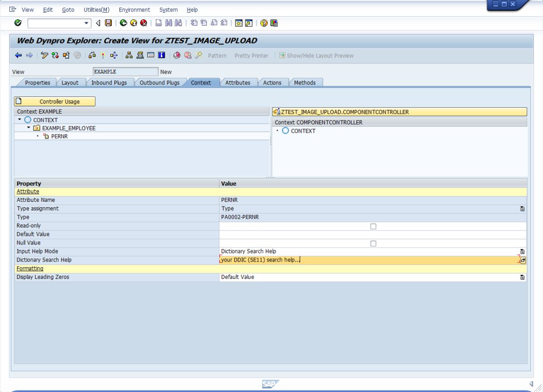Click the ZTEST_IMAGE_UPLOAD.COMPONENTCONTROLLER button

coord(400,112)
